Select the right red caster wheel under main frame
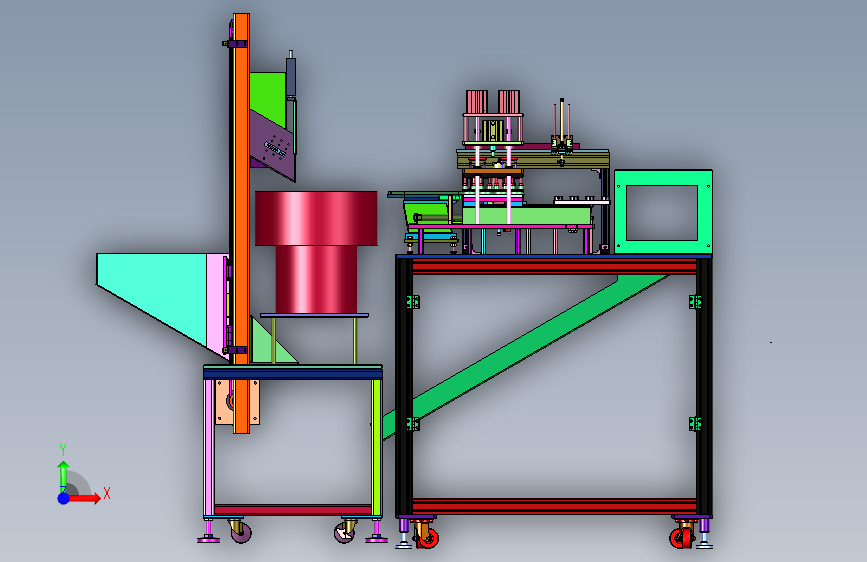Screen dimensions: 867x562 pos(681,538)
